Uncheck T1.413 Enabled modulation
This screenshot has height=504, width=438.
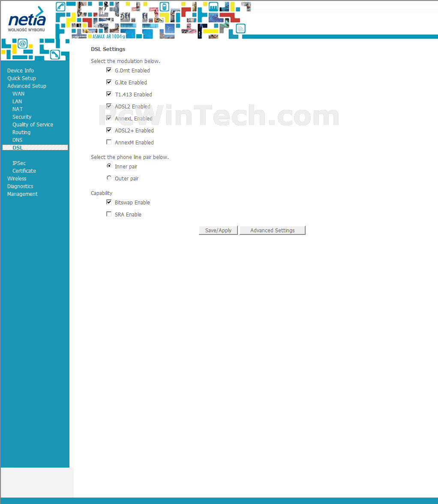tap(109, 94)
